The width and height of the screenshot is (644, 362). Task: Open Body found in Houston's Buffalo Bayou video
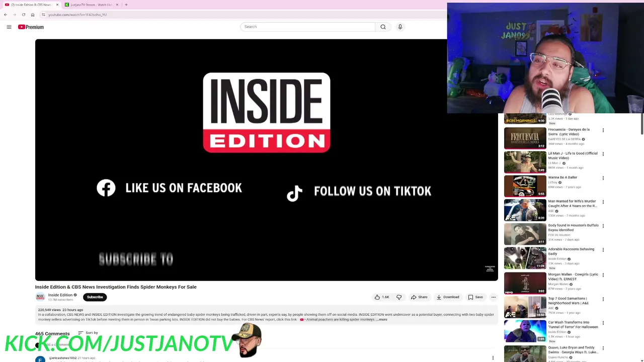(x=573, y=228)
